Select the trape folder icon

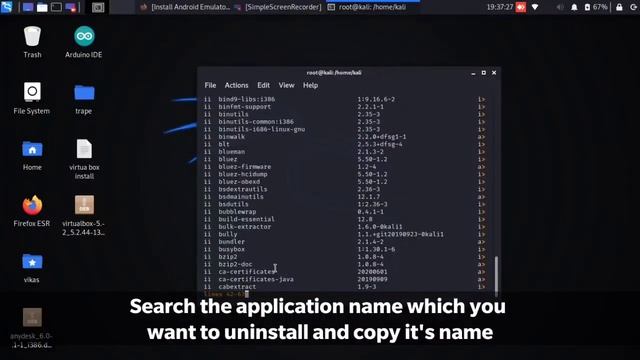(84, 99)
